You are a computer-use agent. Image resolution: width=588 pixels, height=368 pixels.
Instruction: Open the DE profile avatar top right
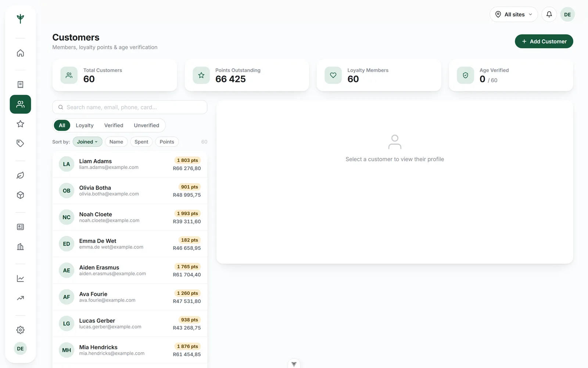coord(567,14)
